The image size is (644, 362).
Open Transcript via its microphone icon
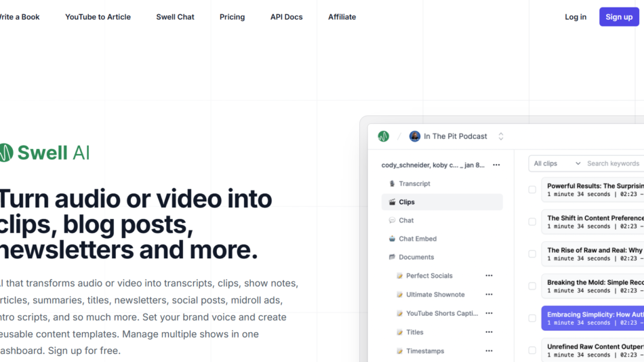point(392,184)
